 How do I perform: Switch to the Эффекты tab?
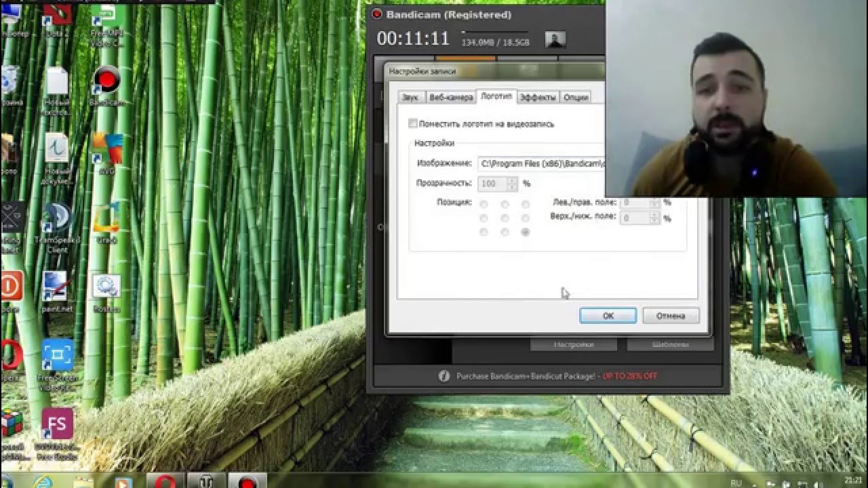coord(538,97)
